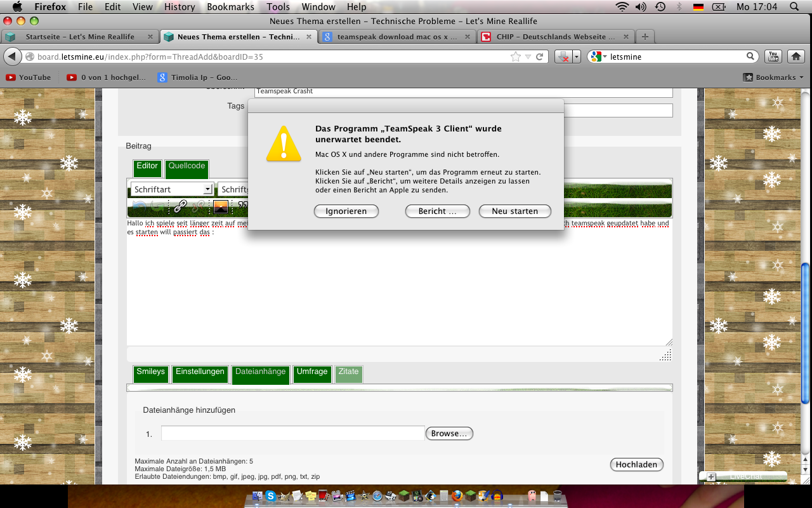This screenshot has height=508, width=812.
Task: Open the Apple menu
Action: pyautogui.click(x=17, y=7)
